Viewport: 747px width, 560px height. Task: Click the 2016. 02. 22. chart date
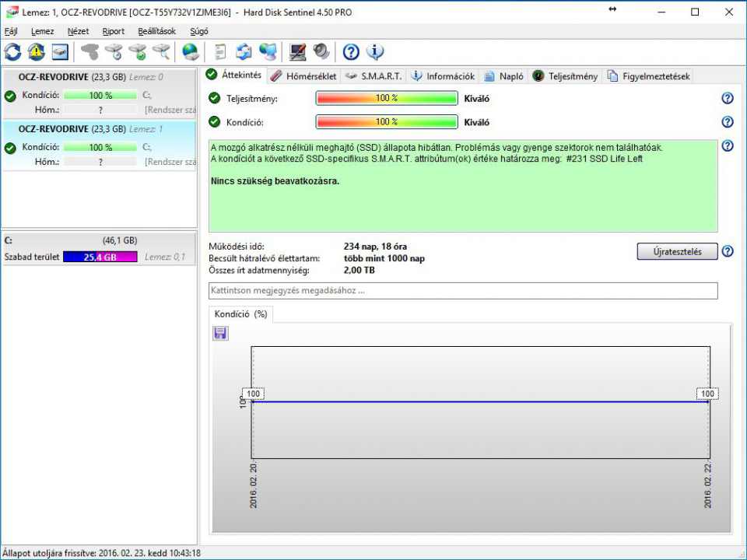pyautogui.click(x=708, y=485)
